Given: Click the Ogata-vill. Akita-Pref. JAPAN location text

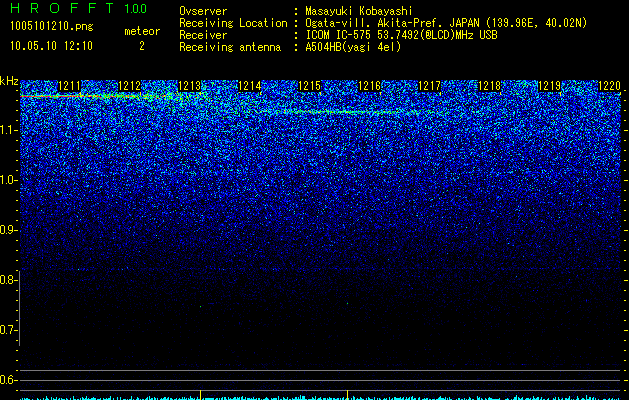Looking at the screenshot, I should pos(446,24).
